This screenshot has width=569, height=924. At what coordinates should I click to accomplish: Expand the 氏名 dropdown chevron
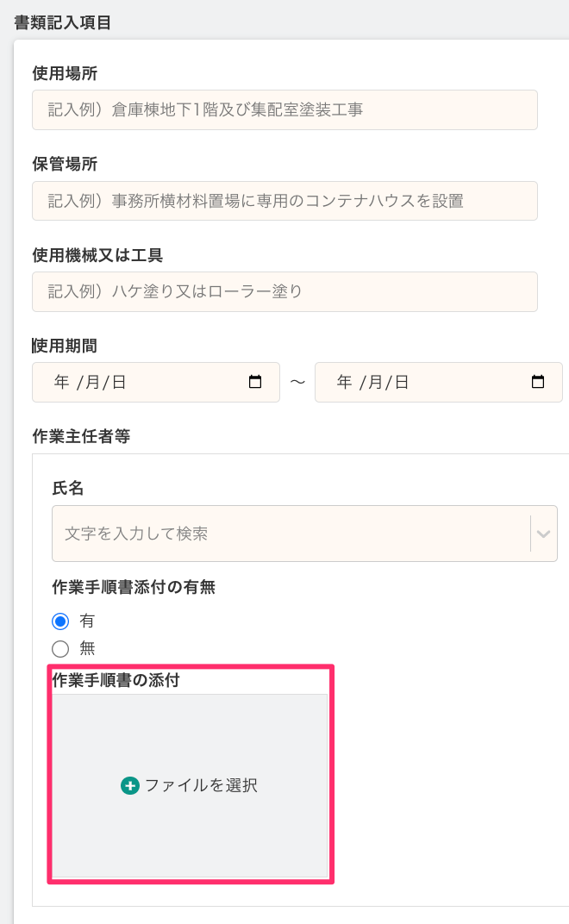543,534
